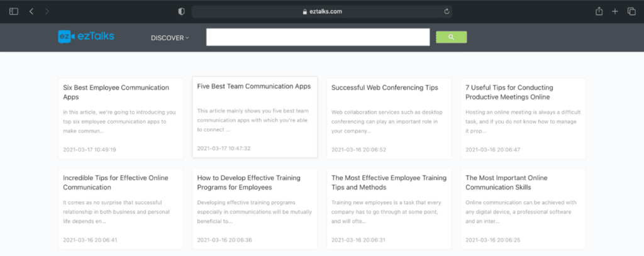Open Successful Web Conferencing Tips article
Image resolution: width=644 pixels, height=256 pixels.
384,87
